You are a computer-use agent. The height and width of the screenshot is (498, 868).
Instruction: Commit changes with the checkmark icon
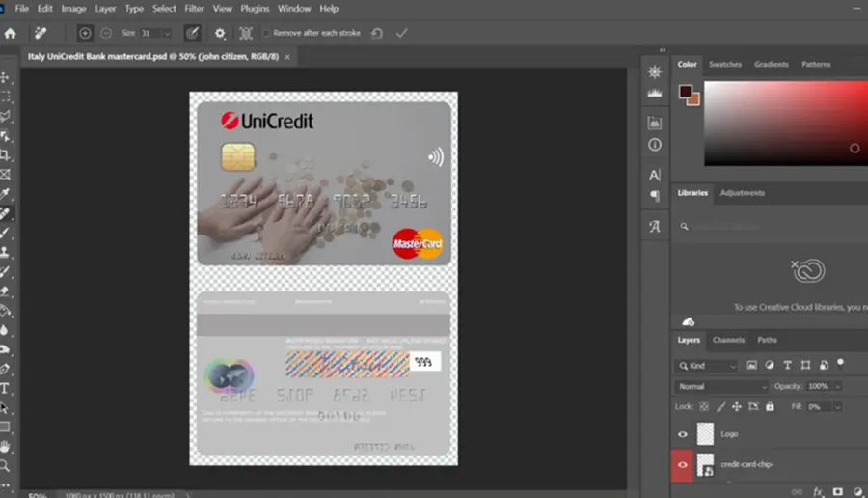pos(401,33)
